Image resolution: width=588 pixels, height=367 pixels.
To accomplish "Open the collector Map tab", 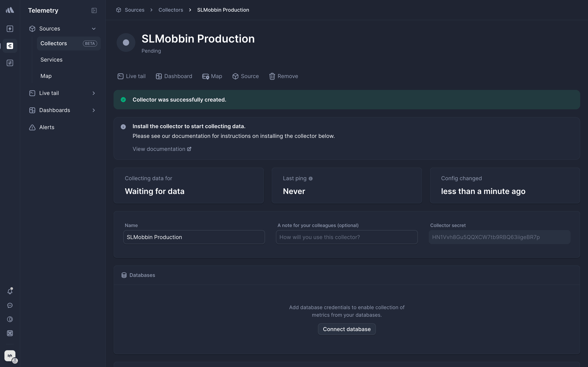I will click(212, 76).
